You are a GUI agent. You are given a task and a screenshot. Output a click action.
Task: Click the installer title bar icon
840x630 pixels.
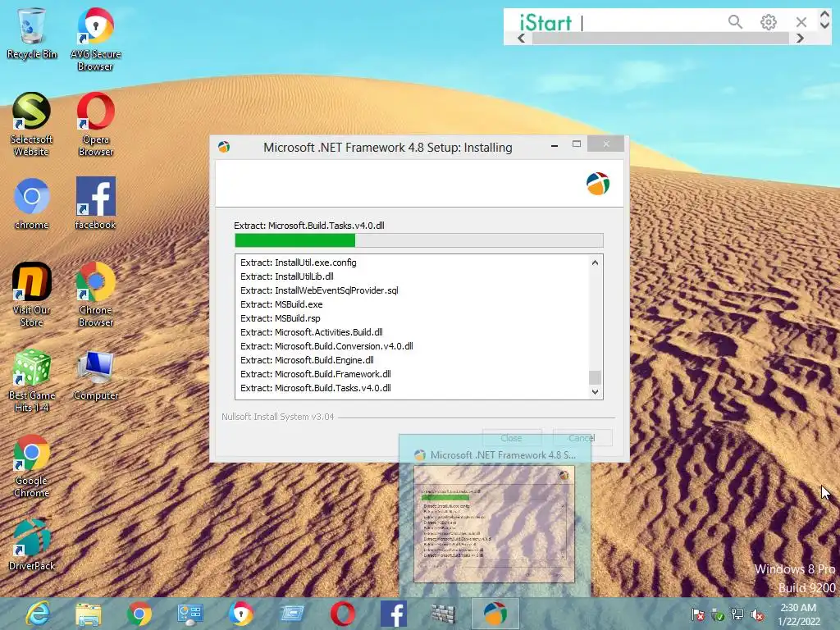(x=224, y=147)
